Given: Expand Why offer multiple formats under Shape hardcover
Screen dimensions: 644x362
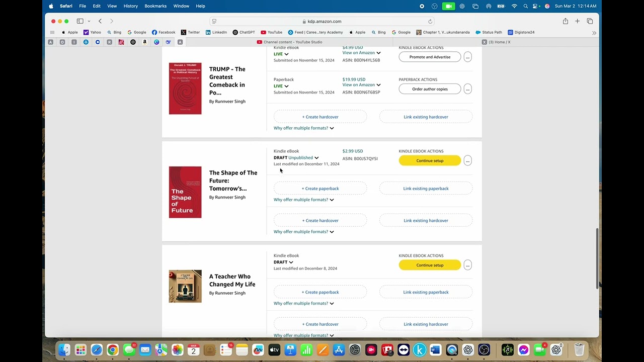Looking at the screenshot, I should click(303, 232).
